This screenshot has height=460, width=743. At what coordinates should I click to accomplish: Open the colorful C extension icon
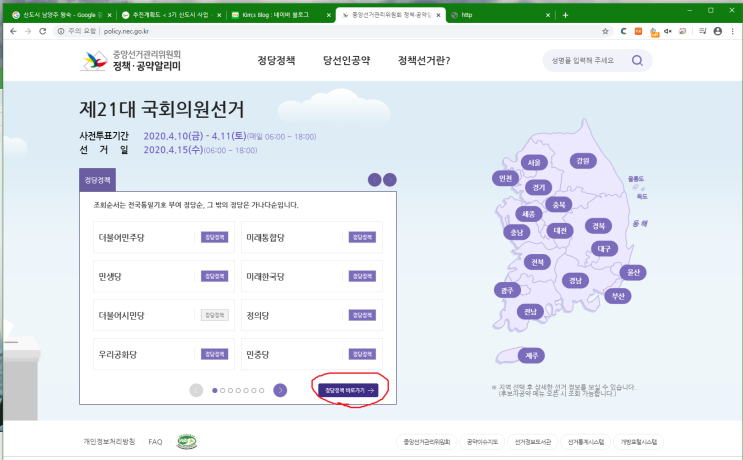(x=624, y=31)
